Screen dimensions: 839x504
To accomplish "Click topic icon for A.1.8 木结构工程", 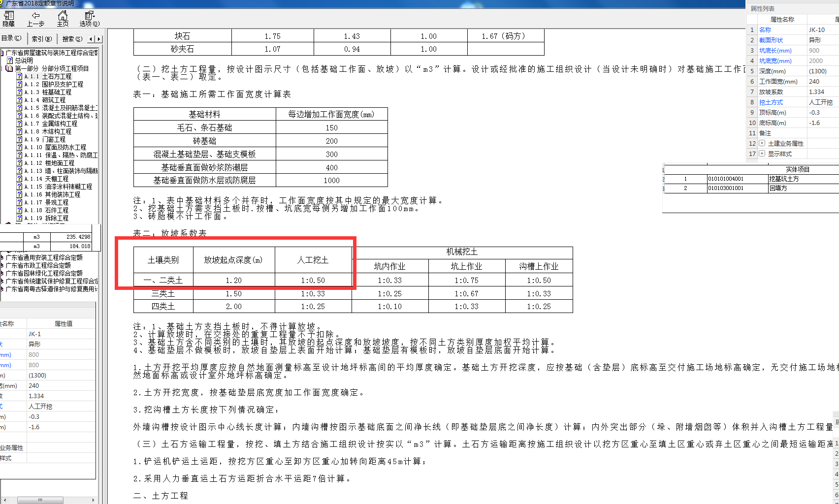I will [x=19, y=131].
